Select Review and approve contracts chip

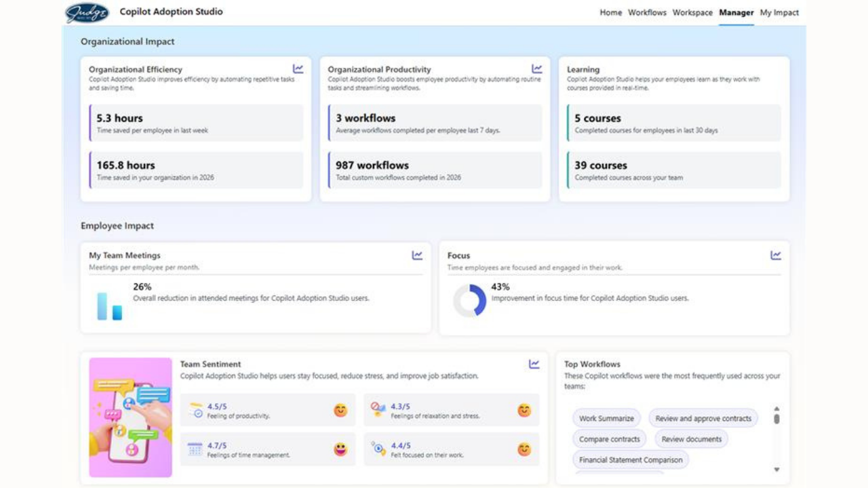[703, 418]
